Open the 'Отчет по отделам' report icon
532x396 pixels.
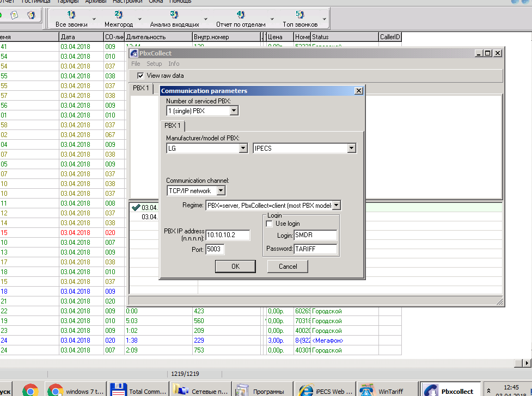[x=240, y=15]
